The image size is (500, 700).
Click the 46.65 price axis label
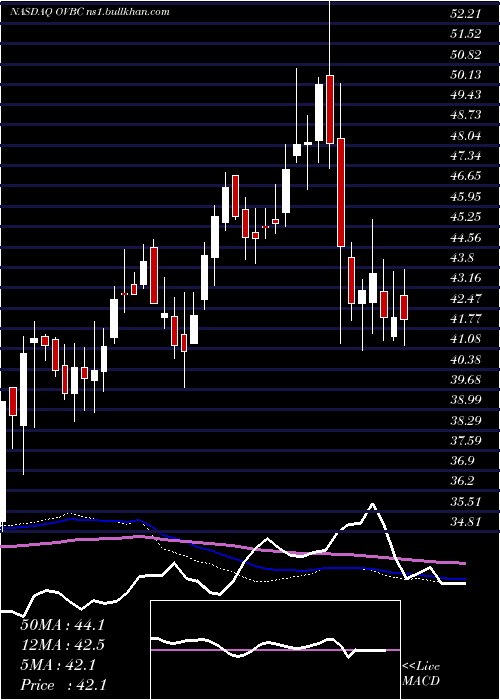[465, 176]
